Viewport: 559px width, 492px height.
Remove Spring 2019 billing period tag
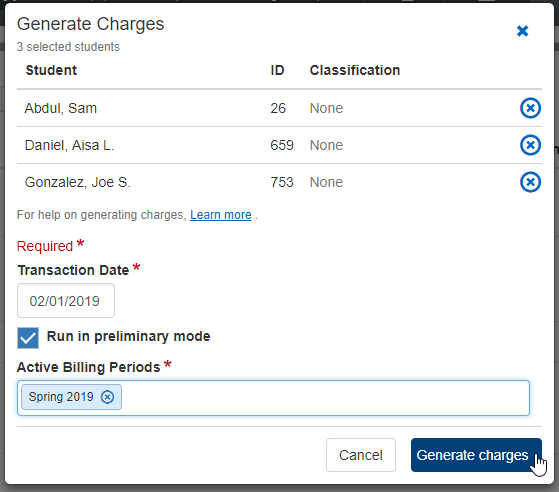(x=107, y=397)
